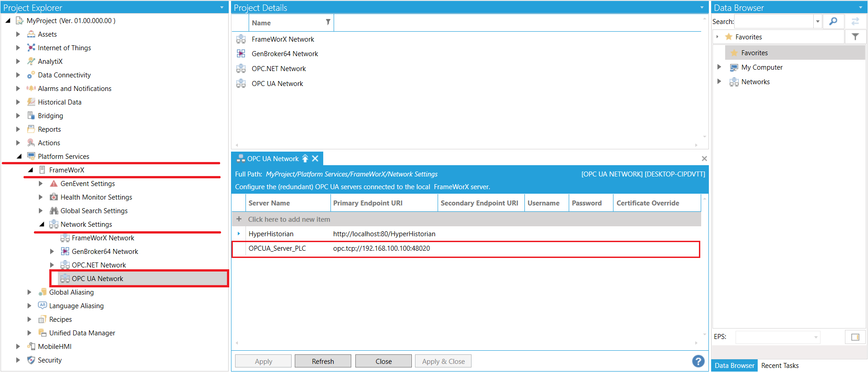The height and width of the screenshot is (372, 868).
Task: Switch to the Recent Tasks tab
Action: coord(780,366)
